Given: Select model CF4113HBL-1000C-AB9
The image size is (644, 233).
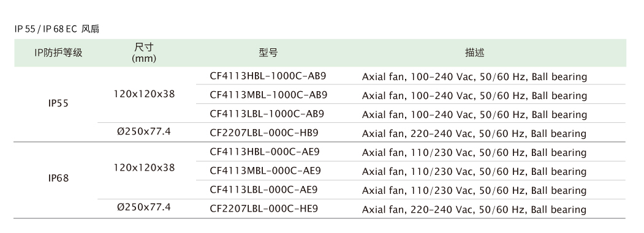Looking at the screenshot, I should [268, 76].
